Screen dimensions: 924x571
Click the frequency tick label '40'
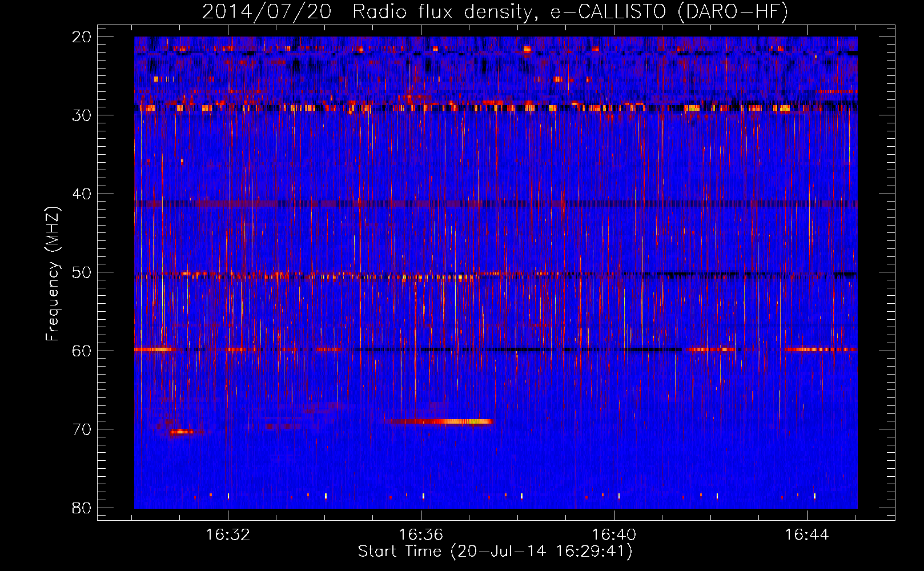pos(82,194)
